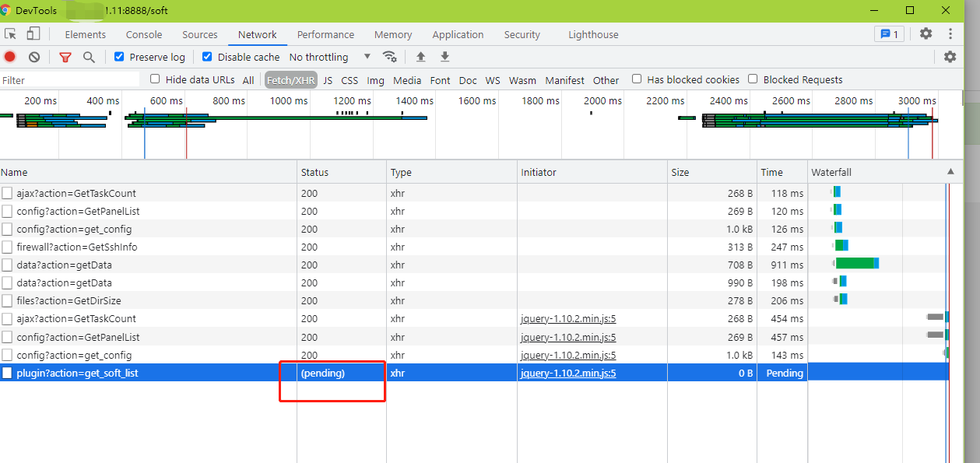980x463 pixels.
Task: Enable Hide data URLs checkbox
Action: click(x=155, y=79)
